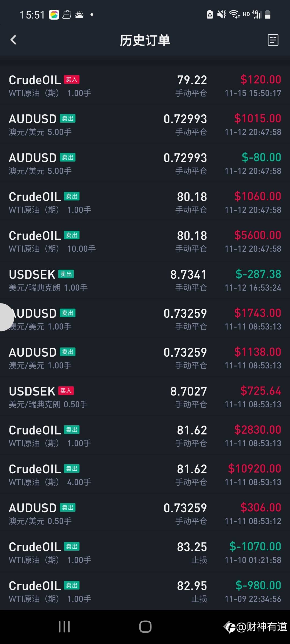
Task: Tap the Wi-Fi status icon
Action: pyautogui.click(x=234, y=14)
